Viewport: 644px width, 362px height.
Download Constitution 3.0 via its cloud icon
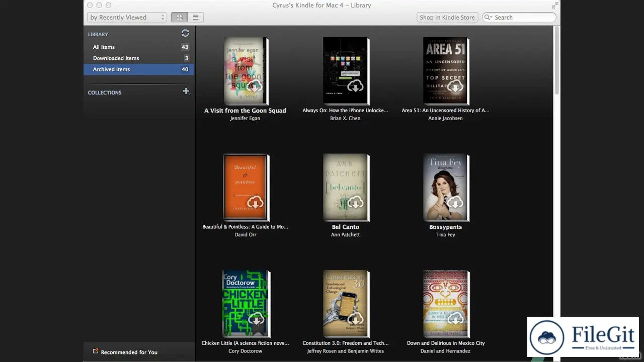click(x=355, y=319)
